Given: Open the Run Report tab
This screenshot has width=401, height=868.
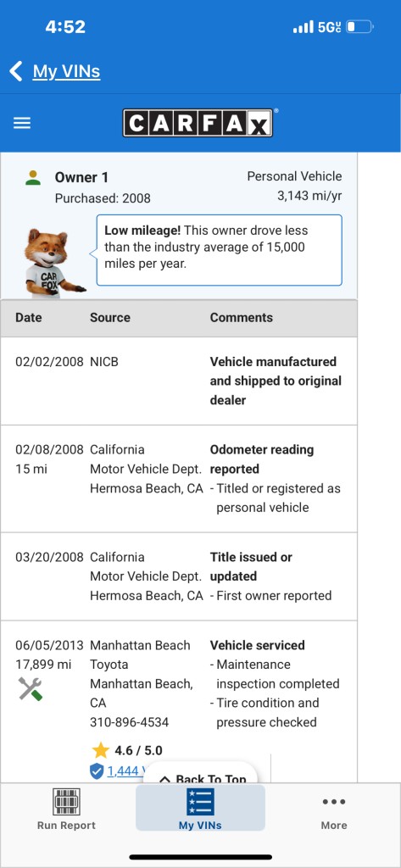Looking at the screenshot, I should (66, 809).
